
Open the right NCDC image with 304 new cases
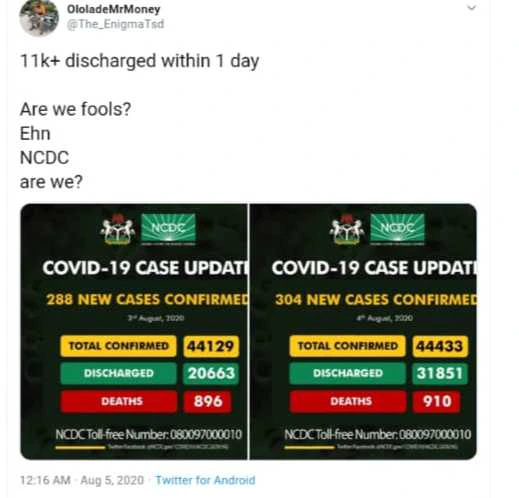[x=363, y=331]
